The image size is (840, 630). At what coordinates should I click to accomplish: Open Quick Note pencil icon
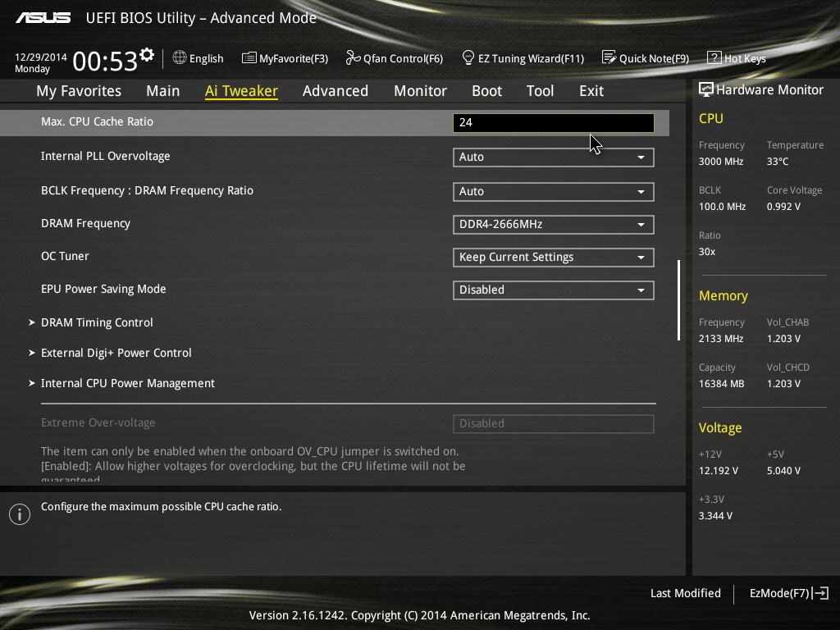(609, 57)
